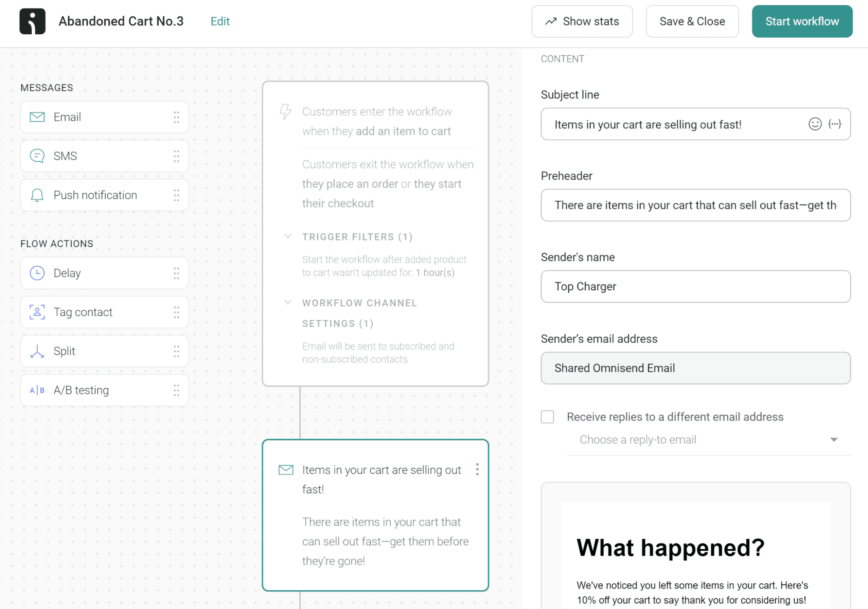Screen dimensions: 868x609
Task: Insert personalization tag into subject line
Action: (834, 124)
